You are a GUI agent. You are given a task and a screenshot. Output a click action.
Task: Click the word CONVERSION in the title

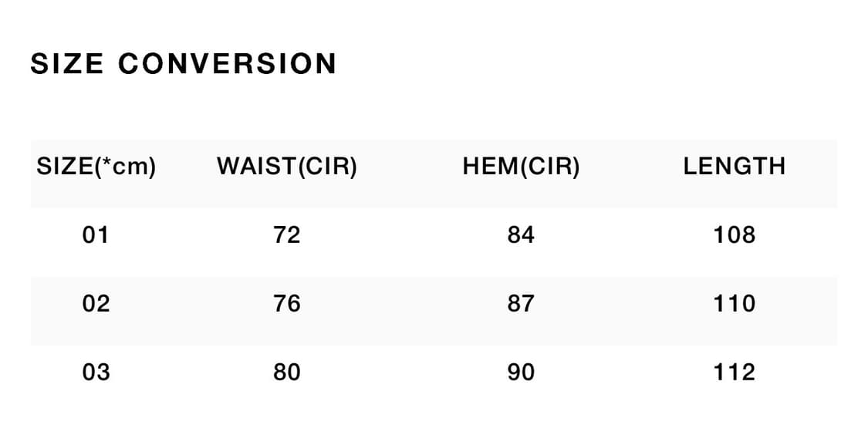tap(228, 63)
